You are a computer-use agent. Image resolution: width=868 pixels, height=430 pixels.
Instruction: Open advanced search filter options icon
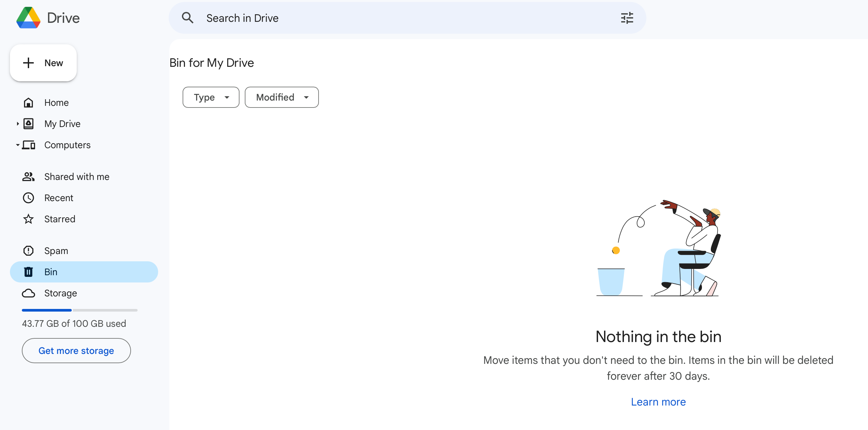point(627,18)
